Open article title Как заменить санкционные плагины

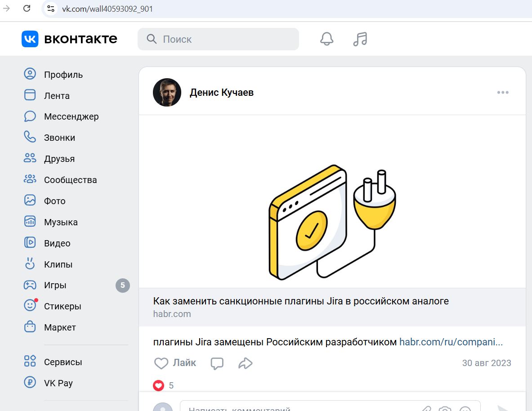point(300,301)
